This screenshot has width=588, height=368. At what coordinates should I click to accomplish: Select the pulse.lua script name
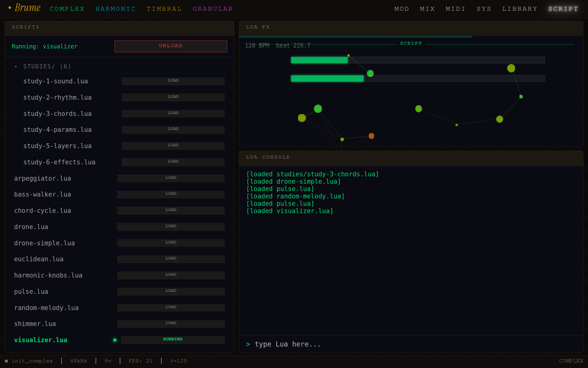(31, 291)
